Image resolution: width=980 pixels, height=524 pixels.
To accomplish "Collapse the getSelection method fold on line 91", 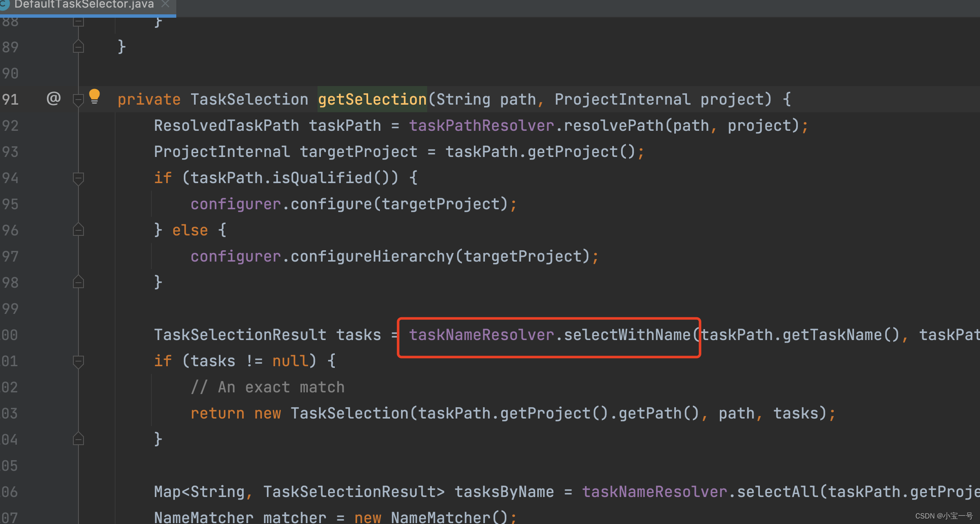I will click(78, 100).
